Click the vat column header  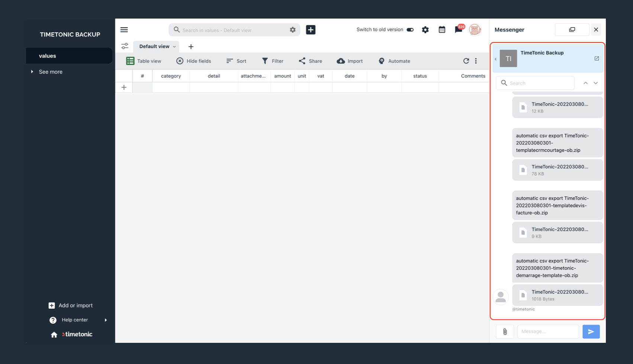pyautogui.click(x=321, y=76)
